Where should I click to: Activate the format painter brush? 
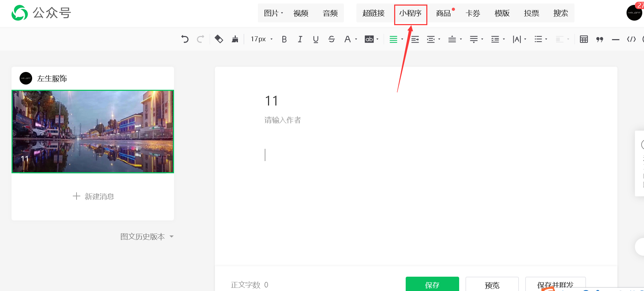click(235, 39)
